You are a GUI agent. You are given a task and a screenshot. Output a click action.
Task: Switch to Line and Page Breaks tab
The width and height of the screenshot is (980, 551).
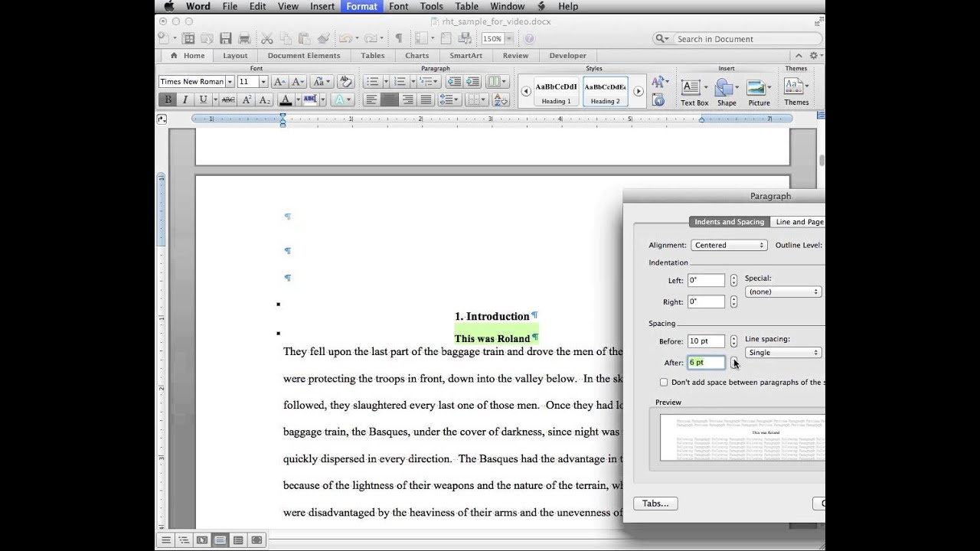point(799,222)
